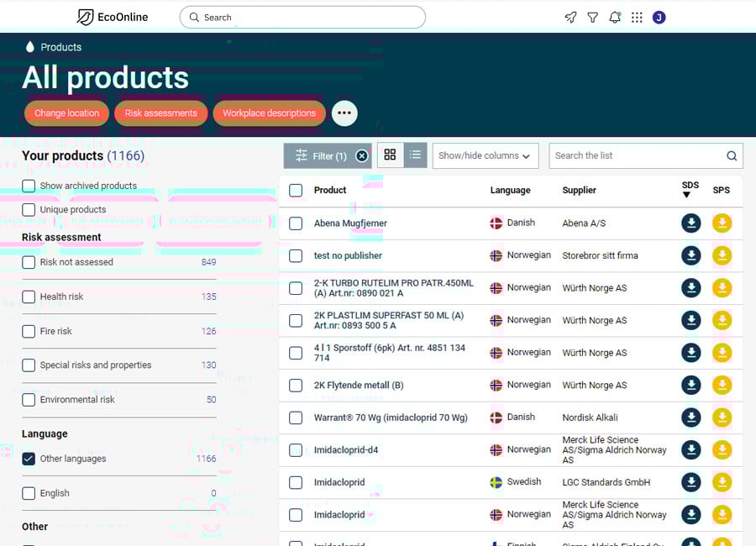Download SPS for Abena Mugfjerner
756x546 pixels.
coord(722,223)
